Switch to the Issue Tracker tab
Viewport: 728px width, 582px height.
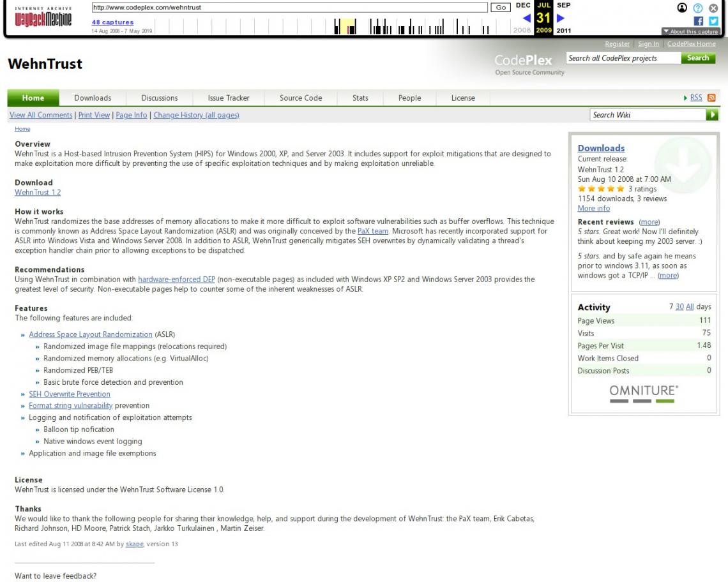(x=229, y=98)
